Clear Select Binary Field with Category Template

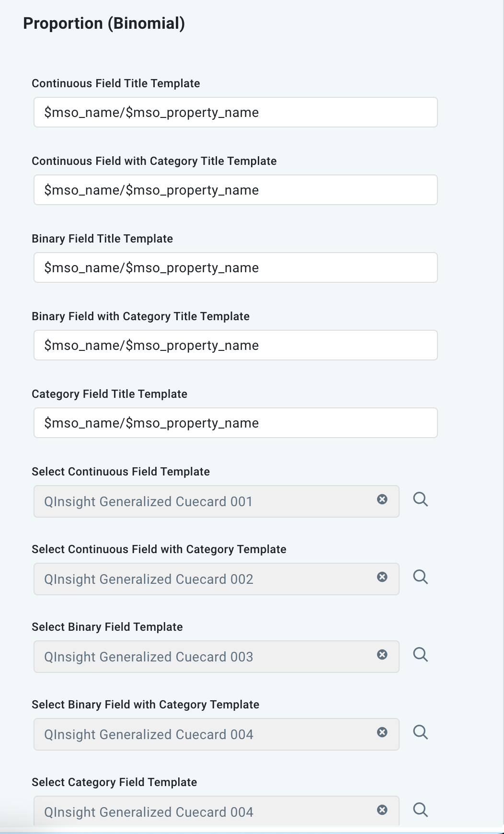coord(382,732)
